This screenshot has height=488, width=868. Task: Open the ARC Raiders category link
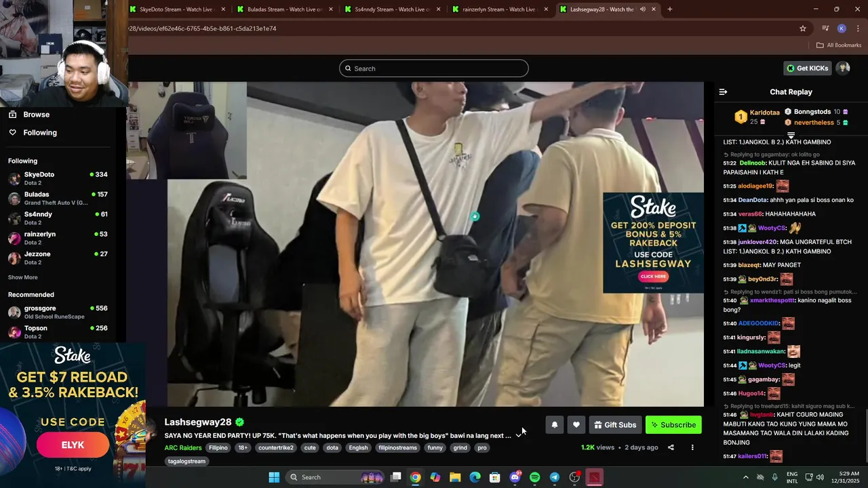point(183,447)
